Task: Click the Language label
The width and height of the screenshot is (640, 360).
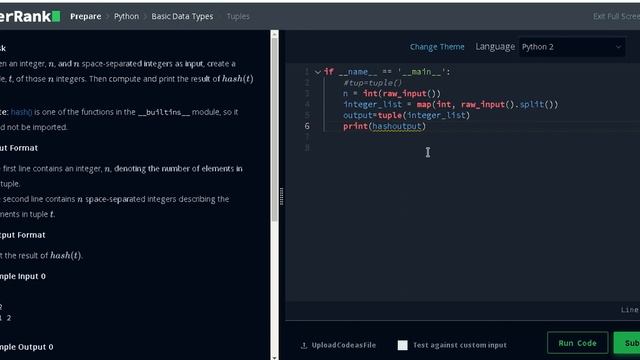Action: click(495, 47)
